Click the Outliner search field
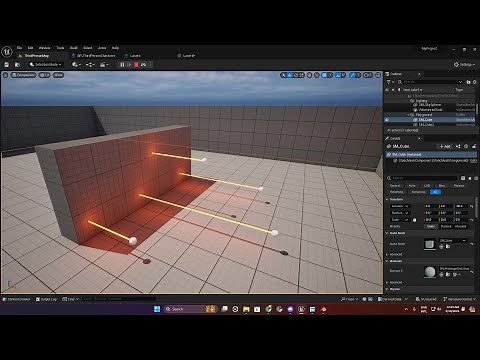480x360 pixels. pos(430,82)
